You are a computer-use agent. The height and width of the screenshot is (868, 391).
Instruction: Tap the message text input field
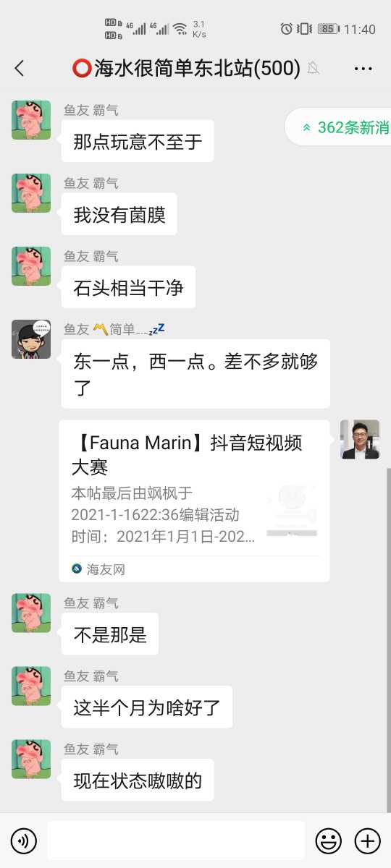click(x=176, y=841)
